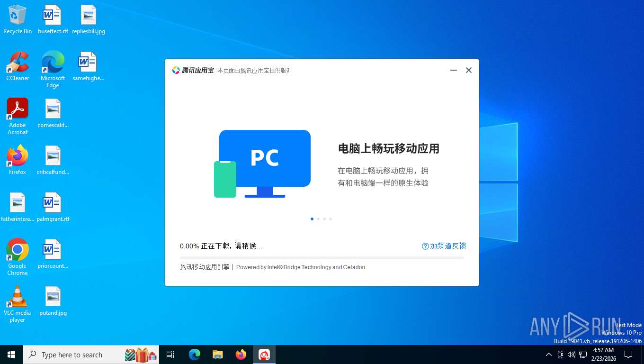
Task: Open the Windows Start menu
Action: (11, 355)
